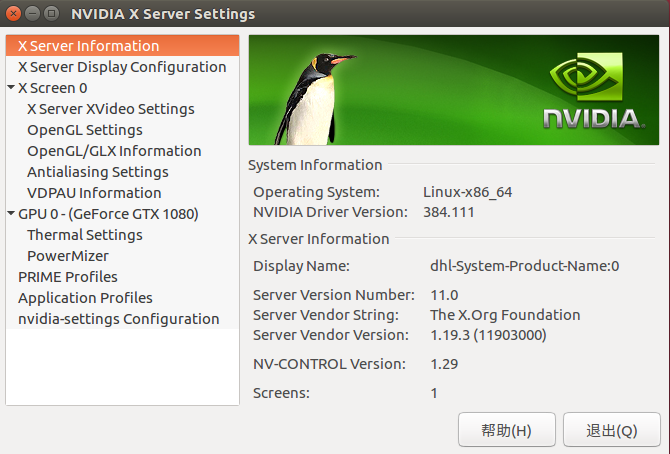Viewport: 670px width, 454px height.
Task: Minimize the NVIDIA settings window
Action: click(32, 14)
